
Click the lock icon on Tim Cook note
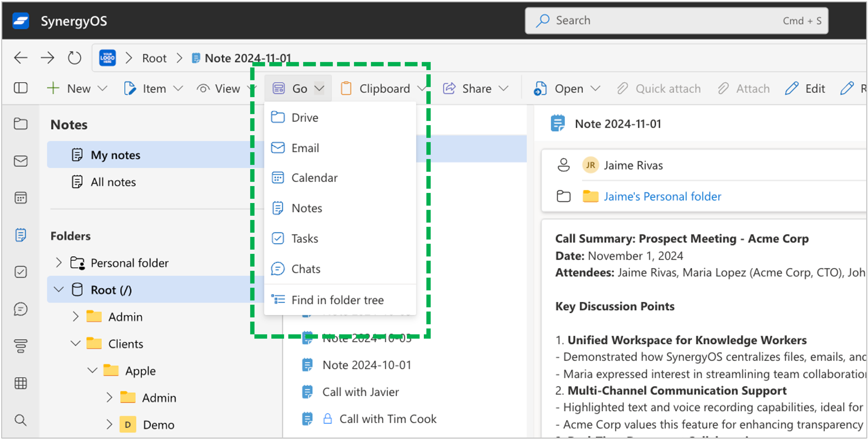click(x=327, y=418)
